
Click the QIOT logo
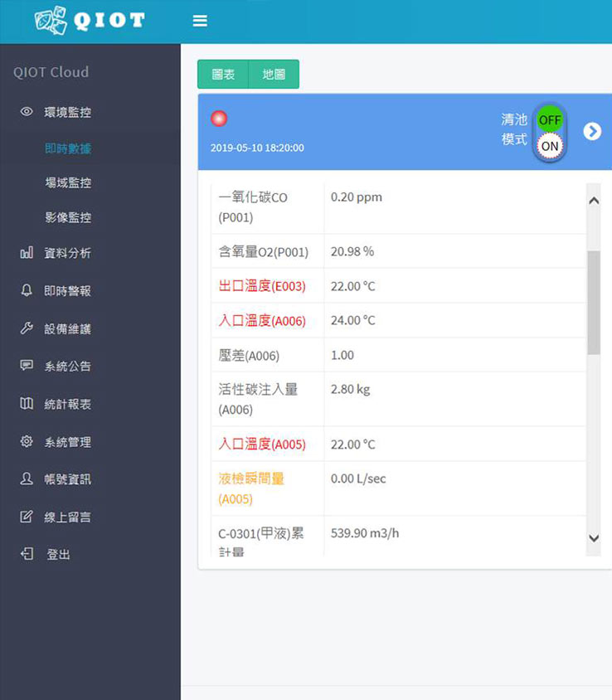[x=90, y=22]
